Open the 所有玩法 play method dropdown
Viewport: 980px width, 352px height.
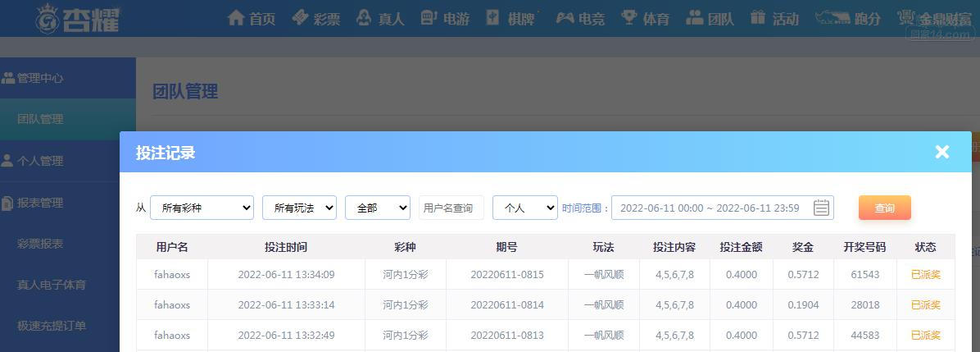click(299, 208)
